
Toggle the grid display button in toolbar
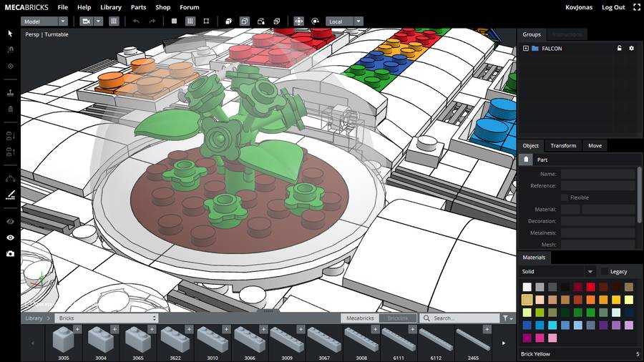[x=114, y=21]
